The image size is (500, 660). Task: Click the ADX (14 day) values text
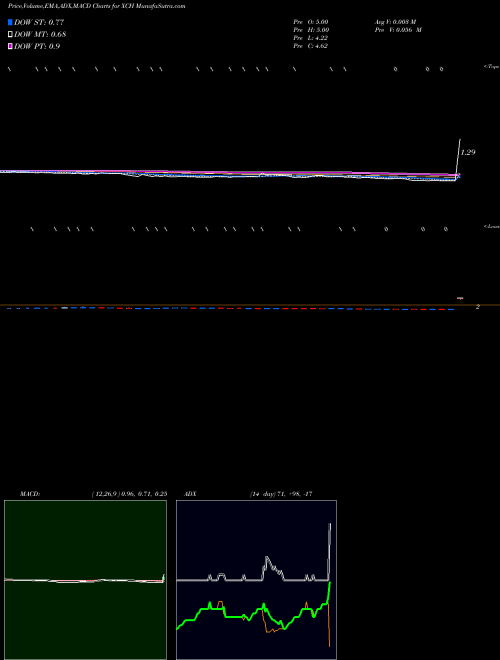(x=281, y=494)
